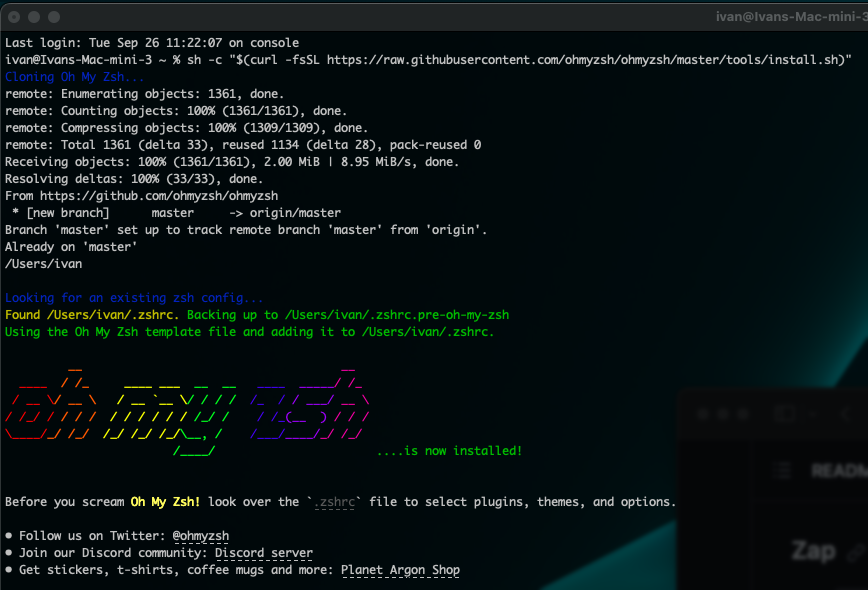The height and width of the screenshot is (590, 868).
Task: Click the close button of terminal window
Action: click(14, 17)
